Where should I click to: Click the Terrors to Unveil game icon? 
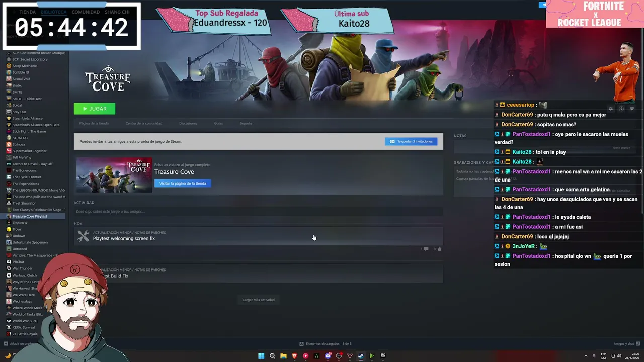point(9,164)
